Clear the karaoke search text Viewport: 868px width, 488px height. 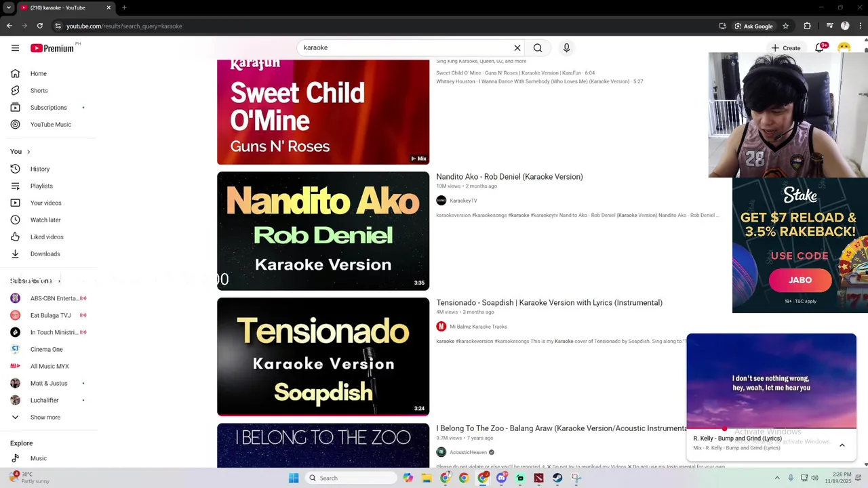(517, 48)
